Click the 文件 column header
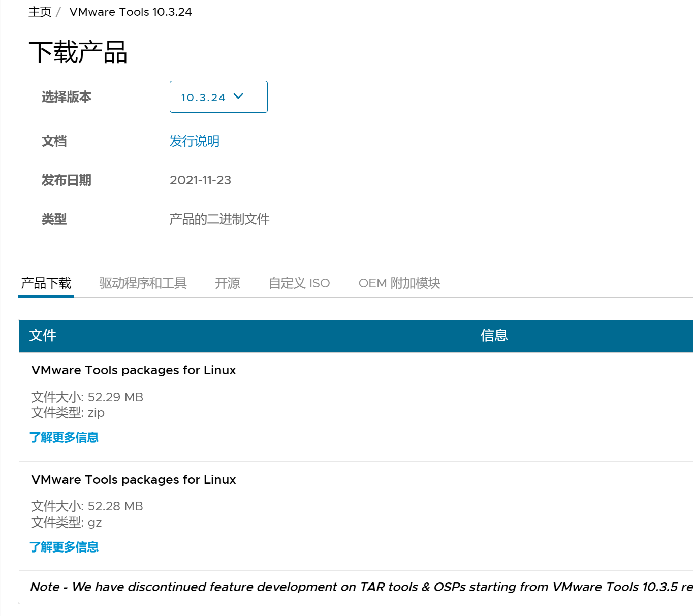 (x=43, y=335)
